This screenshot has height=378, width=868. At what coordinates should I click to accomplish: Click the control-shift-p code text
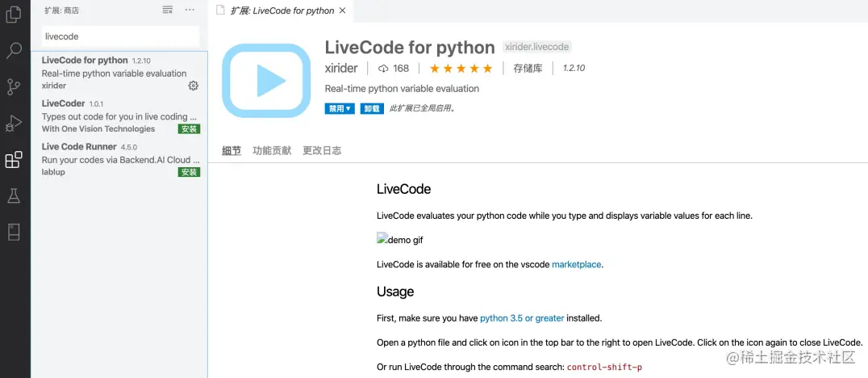604,367
